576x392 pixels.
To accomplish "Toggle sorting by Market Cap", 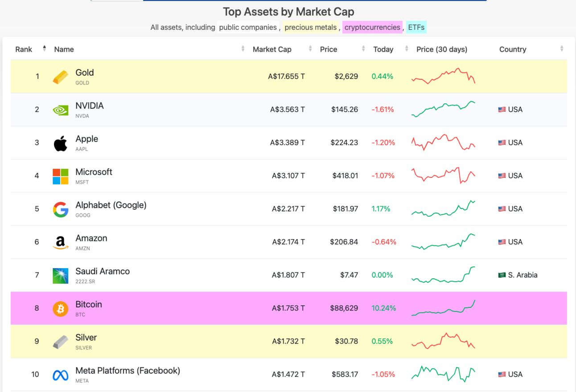I will 310,49.
